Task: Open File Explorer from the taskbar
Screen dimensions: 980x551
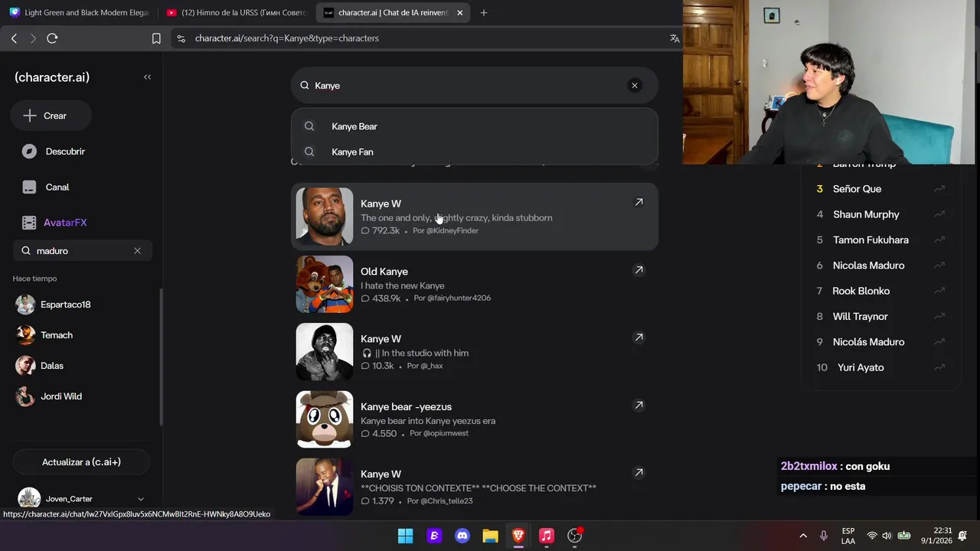Action: [490, 536]
